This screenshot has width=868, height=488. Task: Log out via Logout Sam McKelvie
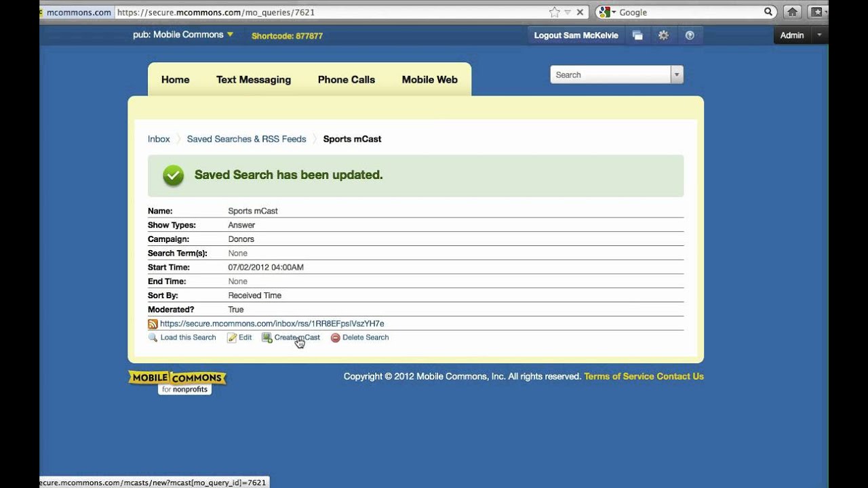(x=576, y=35)
